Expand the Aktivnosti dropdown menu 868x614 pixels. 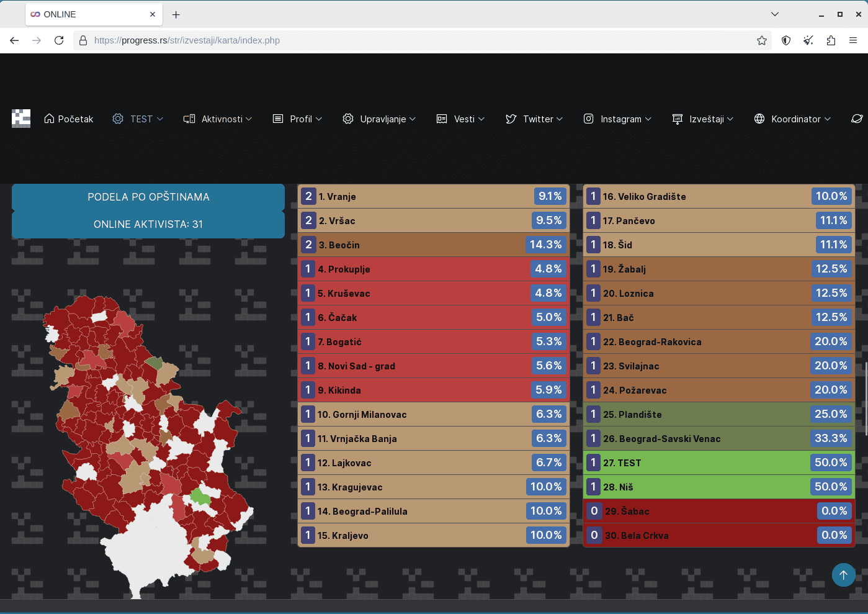pos(218,119)
